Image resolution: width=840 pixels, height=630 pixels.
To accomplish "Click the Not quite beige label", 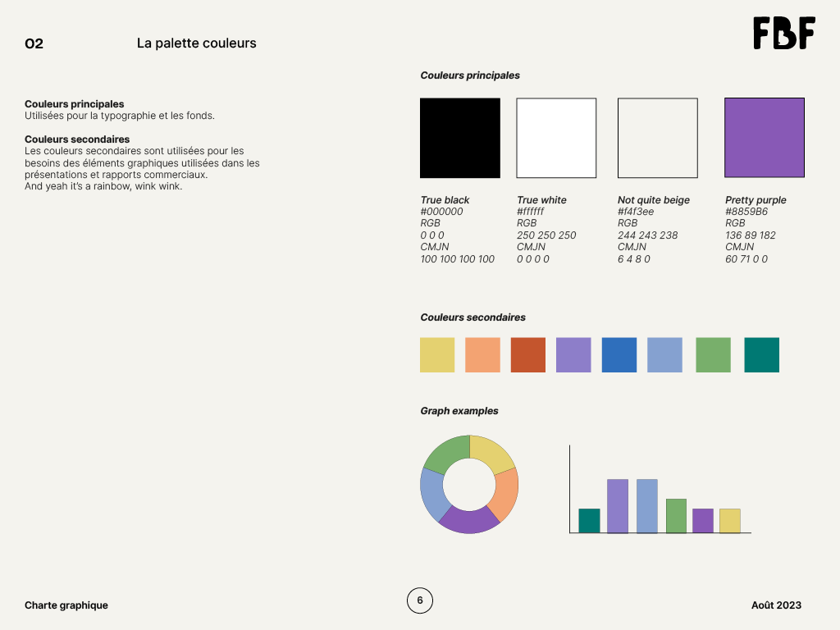I will point(654,200).
